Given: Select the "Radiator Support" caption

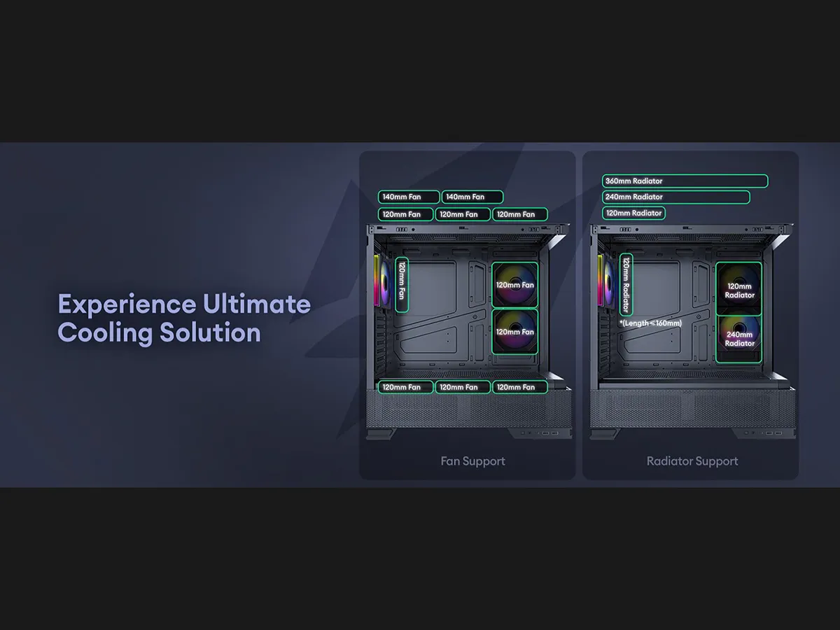Looking at the screenshot, I should (692, 461).
